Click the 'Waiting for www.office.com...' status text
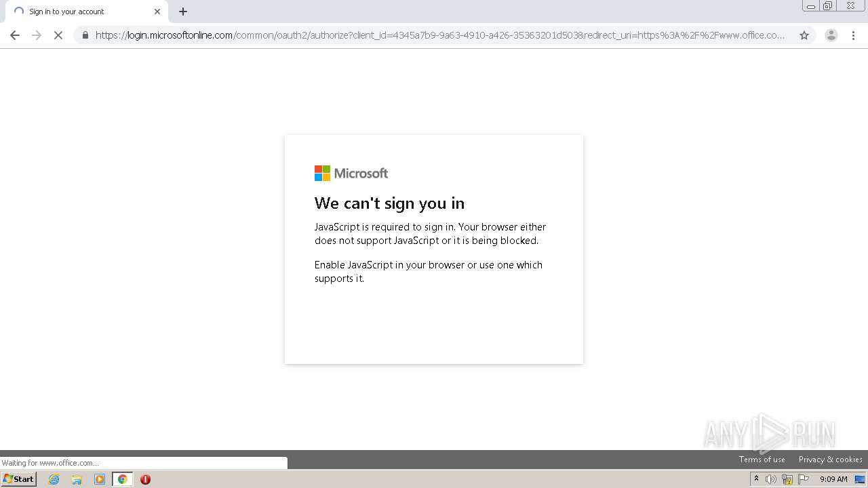 [50, 463]
